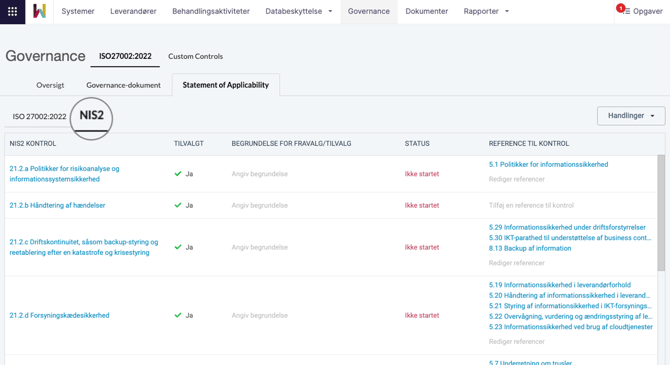Click Tilføj en reference til kontrol
This screenshot has width=670, height=365.
click(531, 205)
